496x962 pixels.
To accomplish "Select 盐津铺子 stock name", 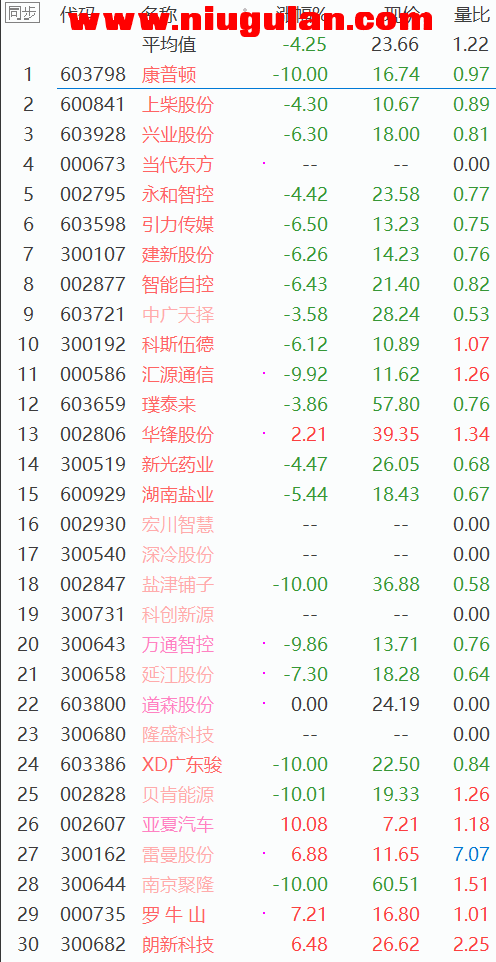I will click(x=177, y=585).
